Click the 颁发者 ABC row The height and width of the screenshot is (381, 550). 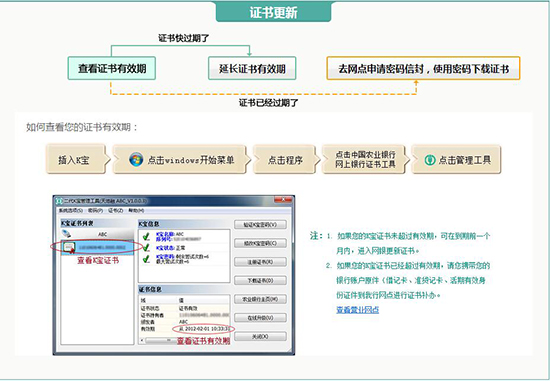coord(185,322)
